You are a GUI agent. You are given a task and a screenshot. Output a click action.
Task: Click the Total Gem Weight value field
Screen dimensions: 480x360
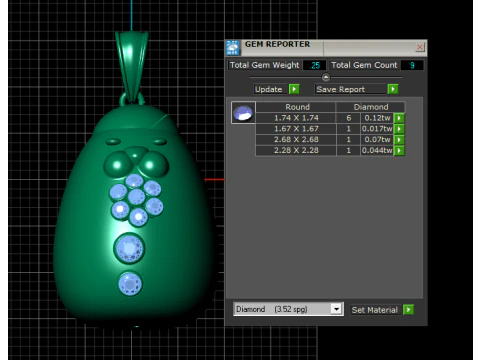(x=314, y=65)
